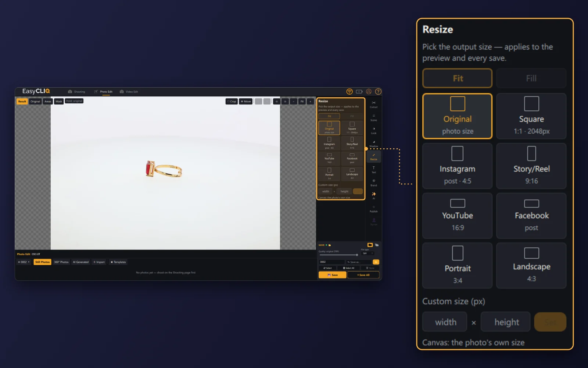Select the Move tool
The image size is (588, 368).
point(246,102)
